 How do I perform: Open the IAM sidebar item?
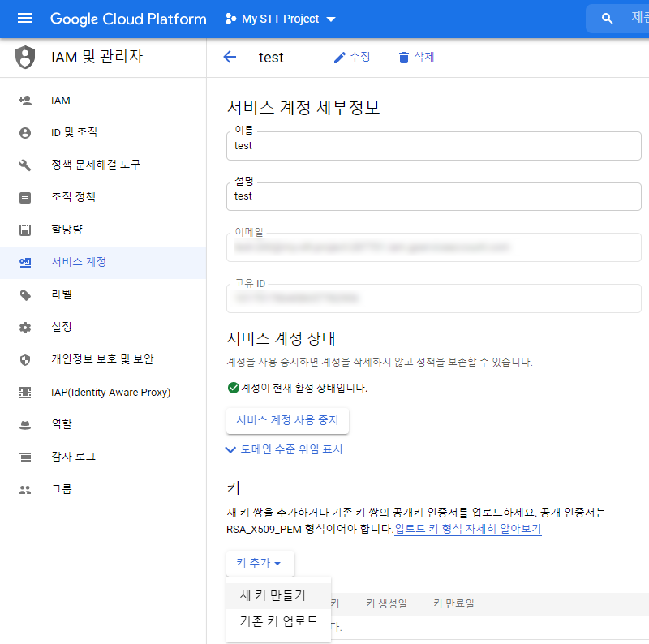click(x=104, y=100)
